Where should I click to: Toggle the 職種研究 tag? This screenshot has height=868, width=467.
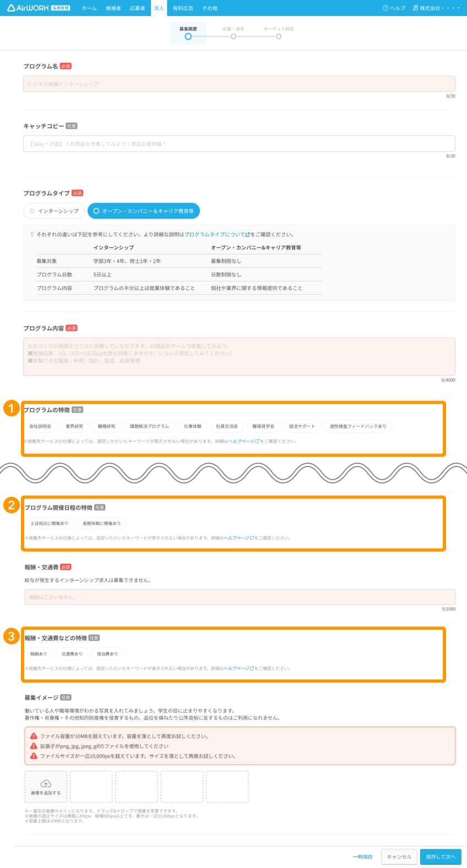[107, 426]
